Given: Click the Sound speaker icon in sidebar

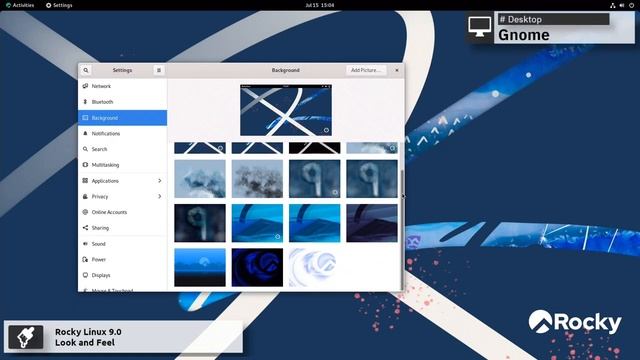Looking at the screenshot, I should (85, 244).
